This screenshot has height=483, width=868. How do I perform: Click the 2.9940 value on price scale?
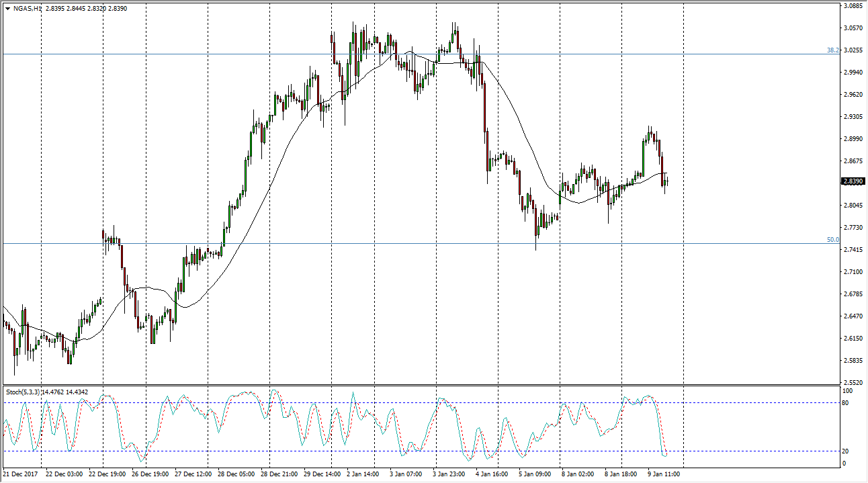tap(854, 73)
